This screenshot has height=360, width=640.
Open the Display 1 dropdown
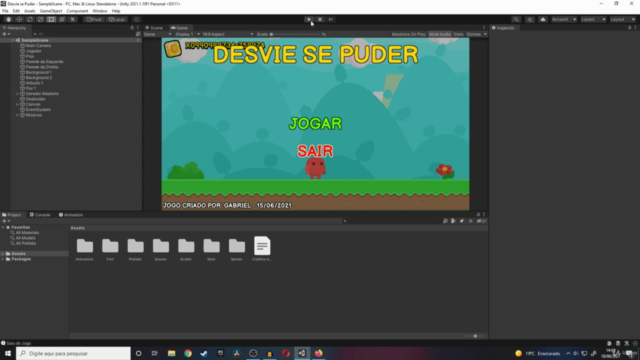(186, 34)
